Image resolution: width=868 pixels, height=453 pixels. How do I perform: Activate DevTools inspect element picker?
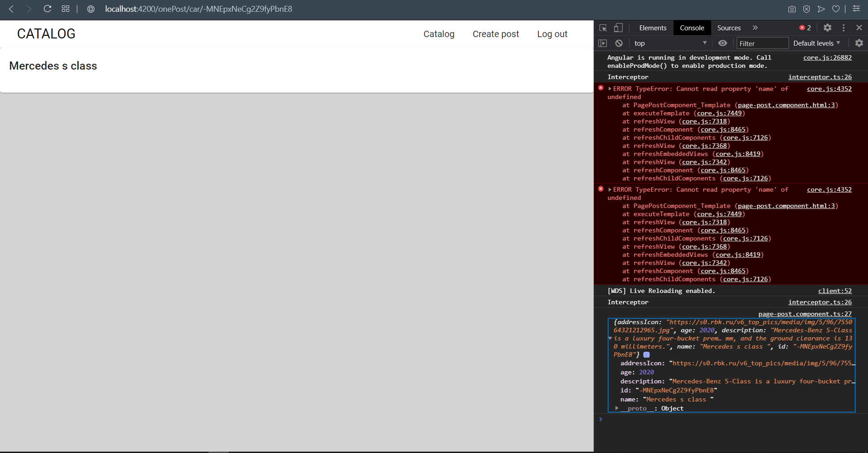click(x=603, y=28)
